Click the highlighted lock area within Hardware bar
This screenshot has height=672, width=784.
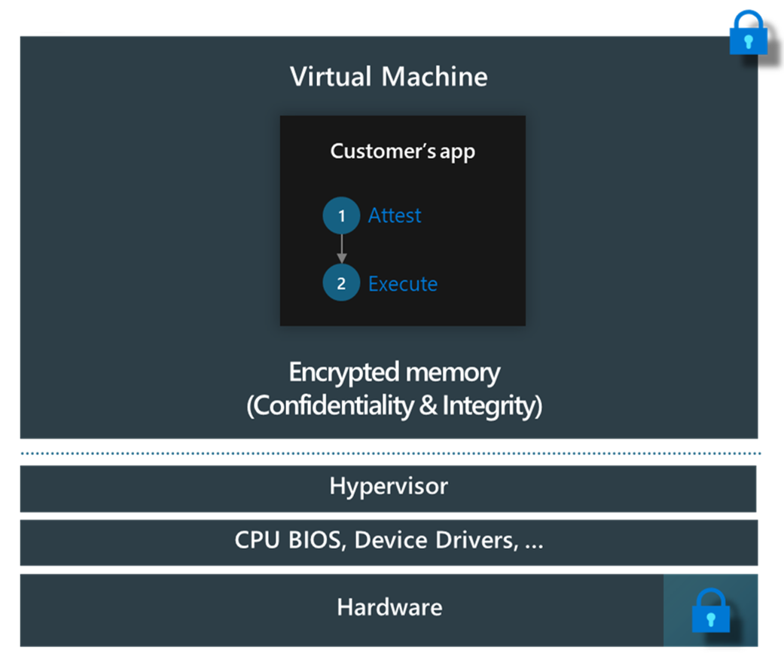(709, 610)
